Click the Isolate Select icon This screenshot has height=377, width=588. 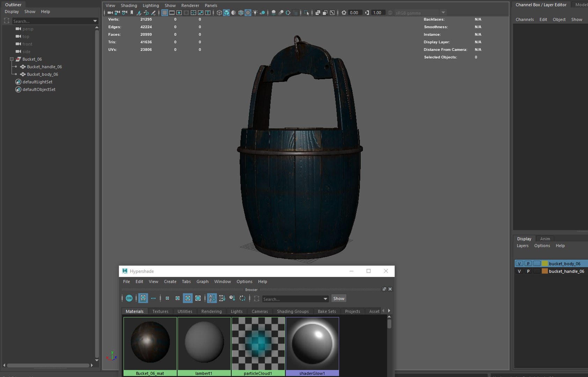307,13
